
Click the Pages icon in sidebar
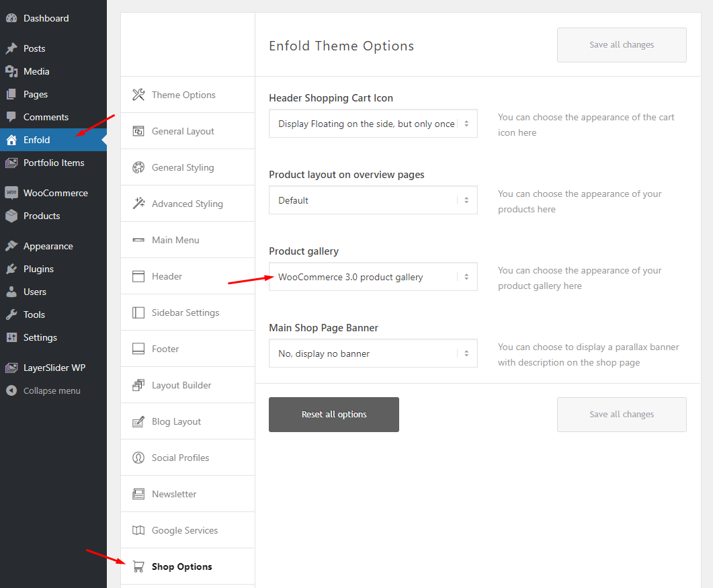11,94
